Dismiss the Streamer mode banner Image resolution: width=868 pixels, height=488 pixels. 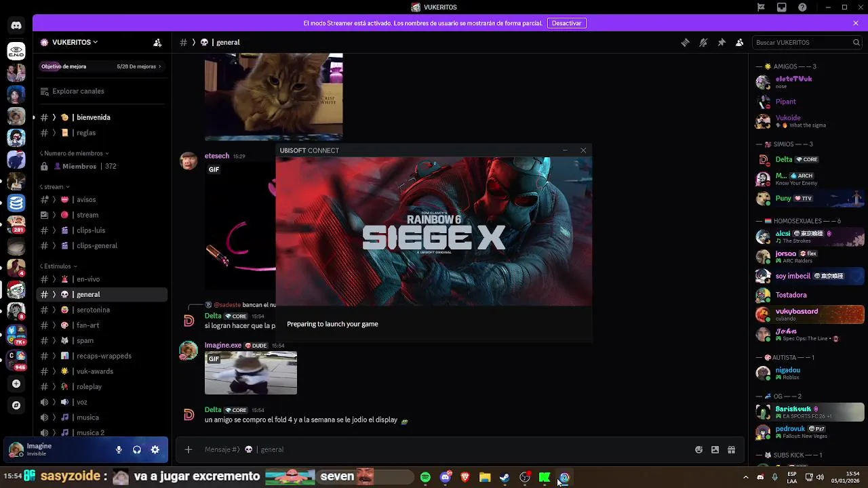(x=856, y=23)
